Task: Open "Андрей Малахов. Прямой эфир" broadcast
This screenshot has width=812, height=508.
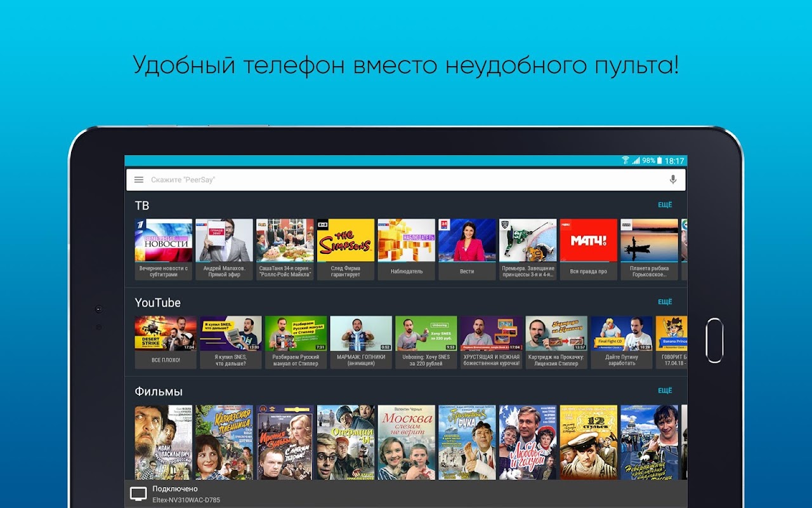Action: point(224,250)
